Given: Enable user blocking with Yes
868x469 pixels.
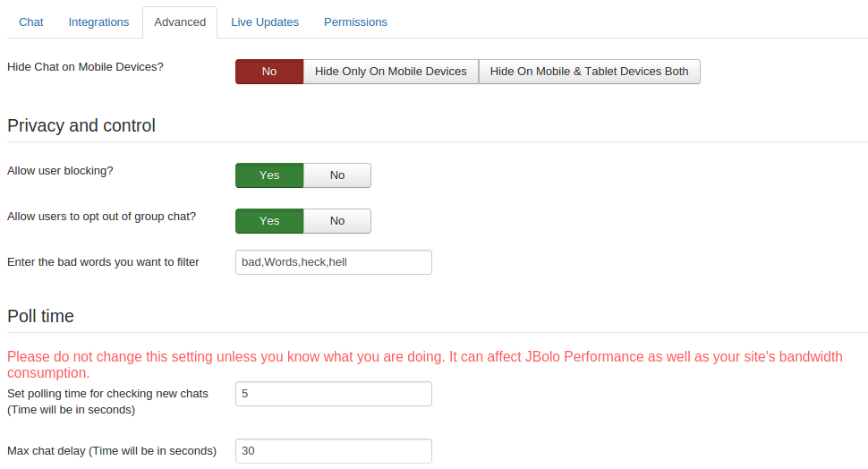Looking at the screenshot, I should [269, 175].
